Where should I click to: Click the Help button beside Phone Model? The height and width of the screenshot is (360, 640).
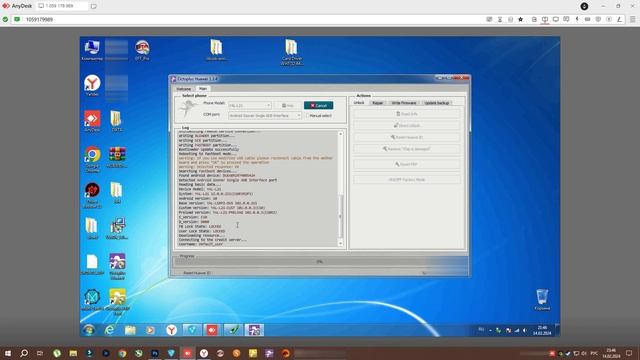click(288, 105)
